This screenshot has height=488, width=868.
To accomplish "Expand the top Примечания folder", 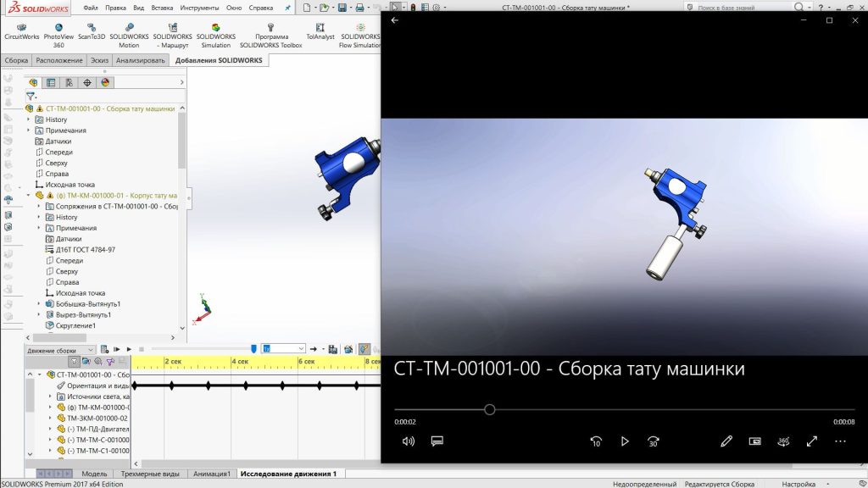I will click(x=29, y=130).
